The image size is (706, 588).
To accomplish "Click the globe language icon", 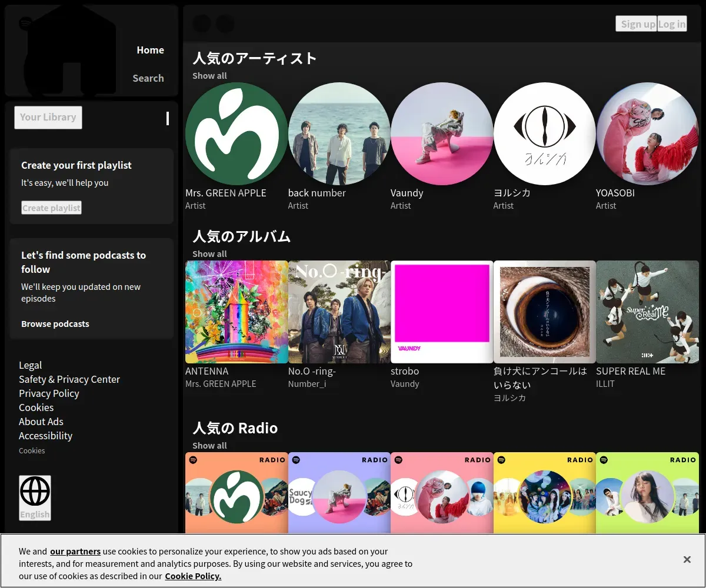I will click(x=35, y=492).
